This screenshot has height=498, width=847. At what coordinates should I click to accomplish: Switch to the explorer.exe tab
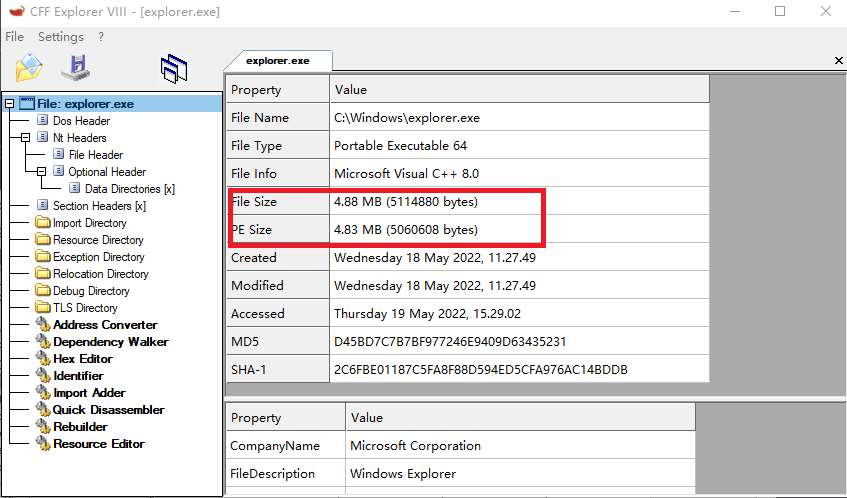(277, 60)
